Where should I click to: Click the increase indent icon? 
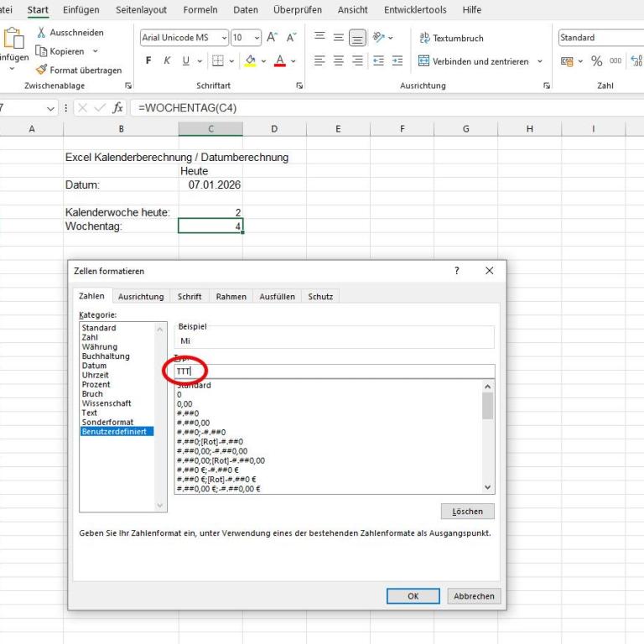(x=396, y=61)
